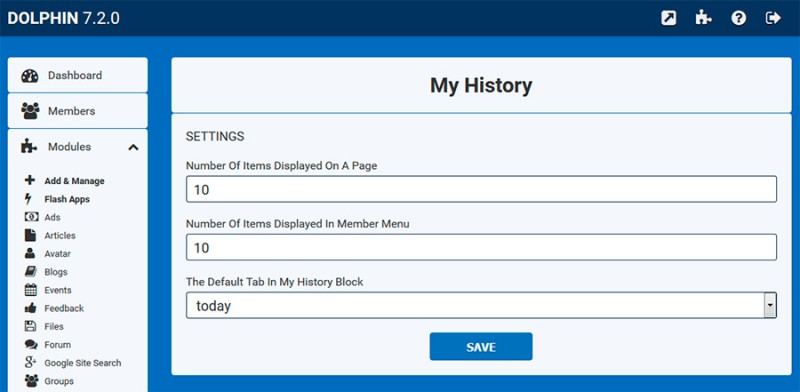This screenshot has height=392, width=800.
Task: Click the SETTINGS section heading
Action: [x=215, y=137]
